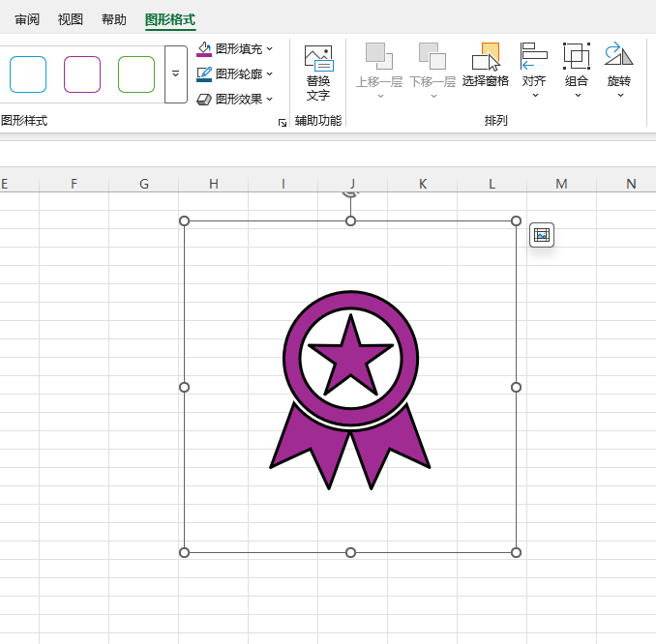Screen dimensions: 656x644
Task: Click the 图形轮廓 pen icon
Action: tap(204, 74)
